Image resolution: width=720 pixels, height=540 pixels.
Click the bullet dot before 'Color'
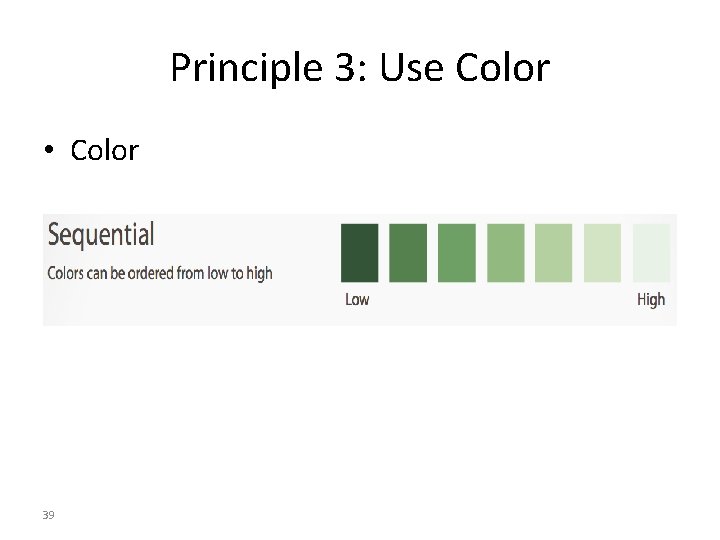click(x=48, y=152)
